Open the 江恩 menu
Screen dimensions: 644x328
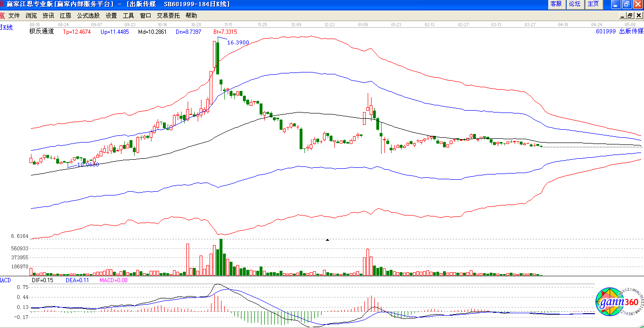click(65, 16)
